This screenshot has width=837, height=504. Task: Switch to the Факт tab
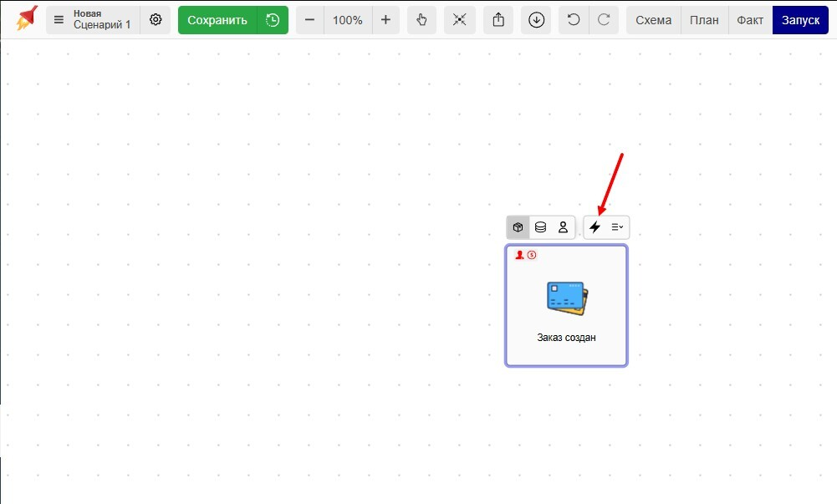point(750,20)
